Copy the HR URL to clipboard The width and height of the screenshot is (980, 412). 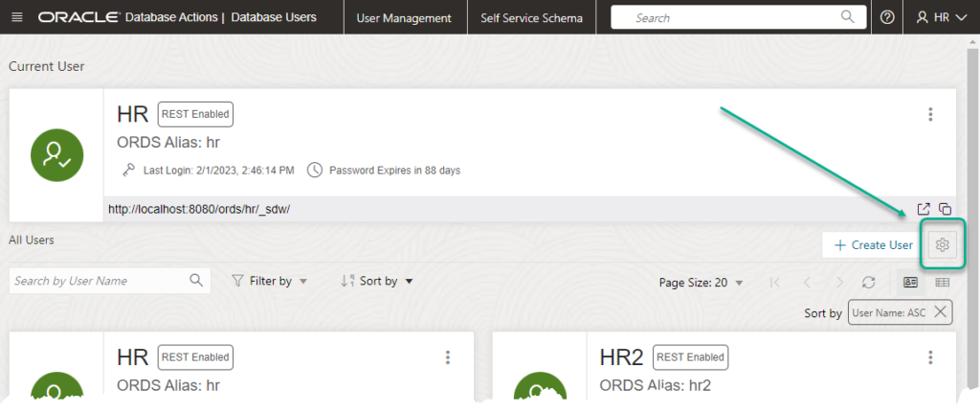click(945, 209)
